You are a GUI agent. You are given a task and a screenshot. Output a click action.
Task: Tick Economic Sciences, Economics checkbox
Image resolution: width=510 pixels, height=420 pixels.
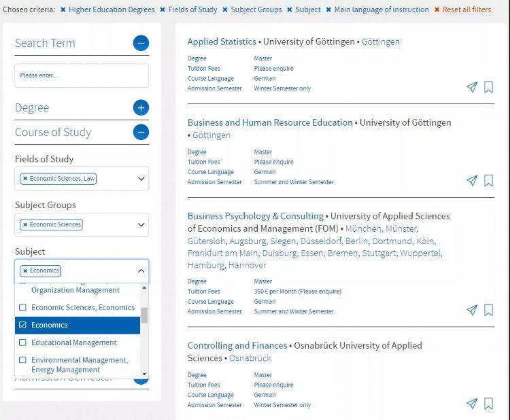point(22,307)
